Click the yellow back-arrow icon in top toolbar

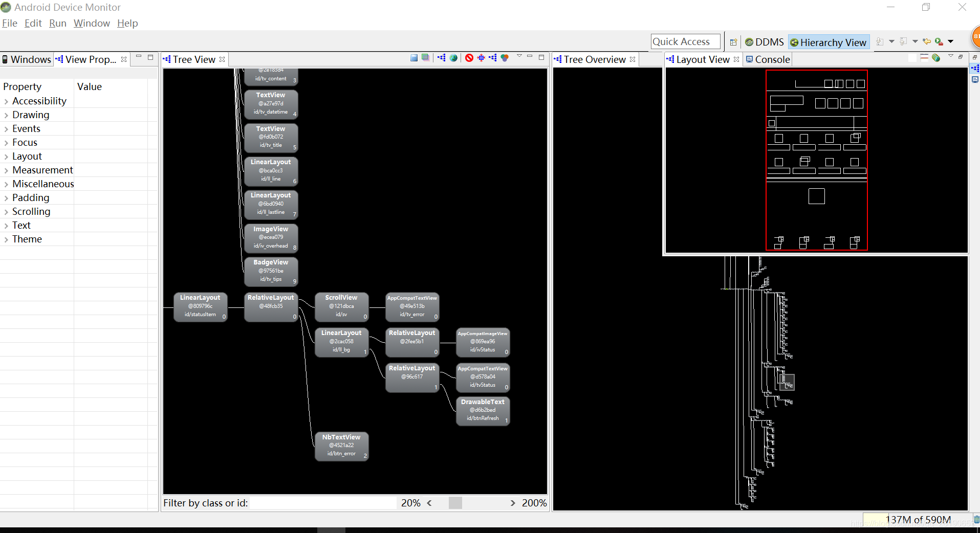tap(927, 41)
